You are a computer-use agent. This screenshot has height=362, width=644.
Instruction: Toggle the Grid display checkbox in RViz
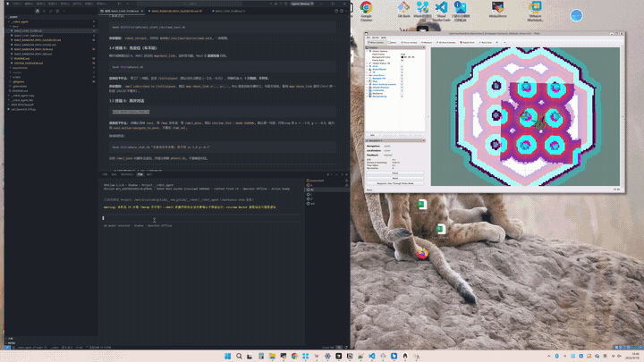click(x=402, y=66)
